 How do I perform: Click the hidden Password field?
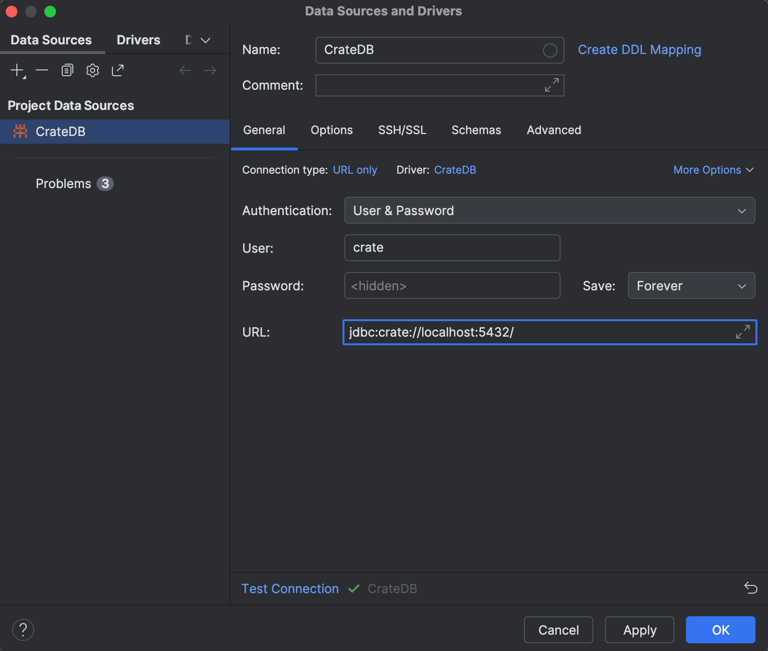pos(452,286)
